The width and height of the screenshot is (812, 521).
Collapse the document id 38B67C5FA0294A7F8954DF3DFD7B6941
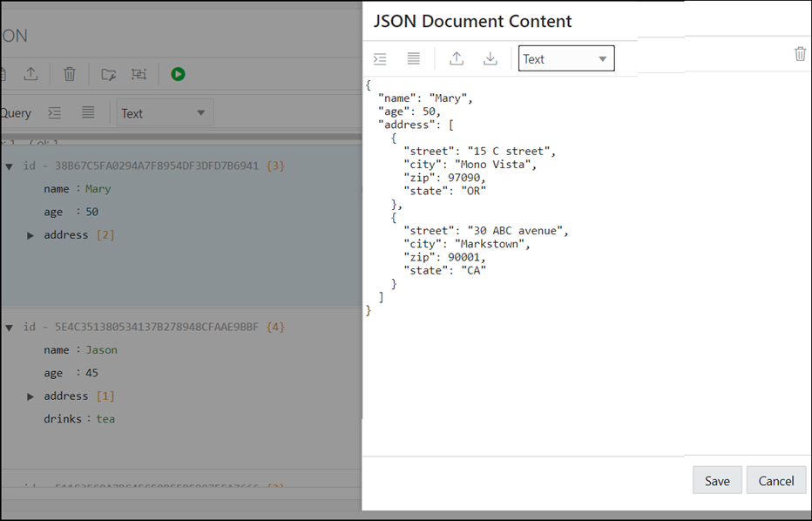(9, 166)
